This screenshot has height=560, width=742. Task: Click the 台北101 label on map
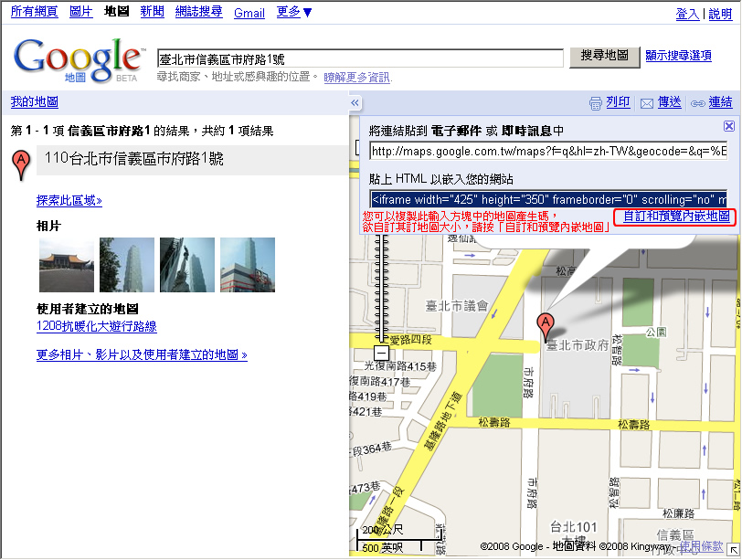pos(574,526)
